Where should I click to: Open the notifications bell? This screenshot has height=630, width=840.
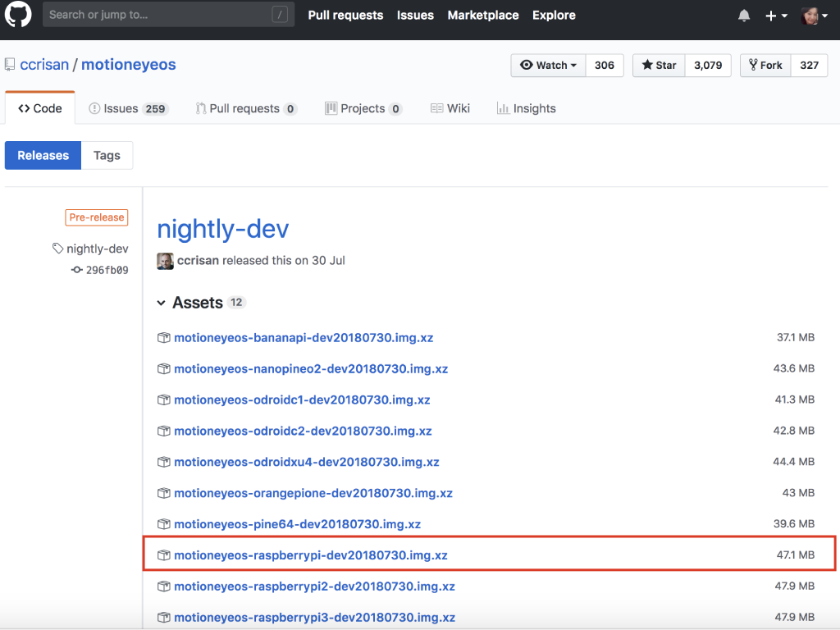pos(743,16)
